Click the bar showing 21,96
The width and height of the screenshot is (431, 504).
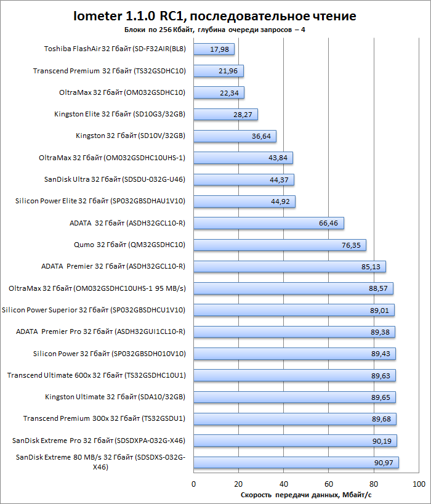[219, 71]
